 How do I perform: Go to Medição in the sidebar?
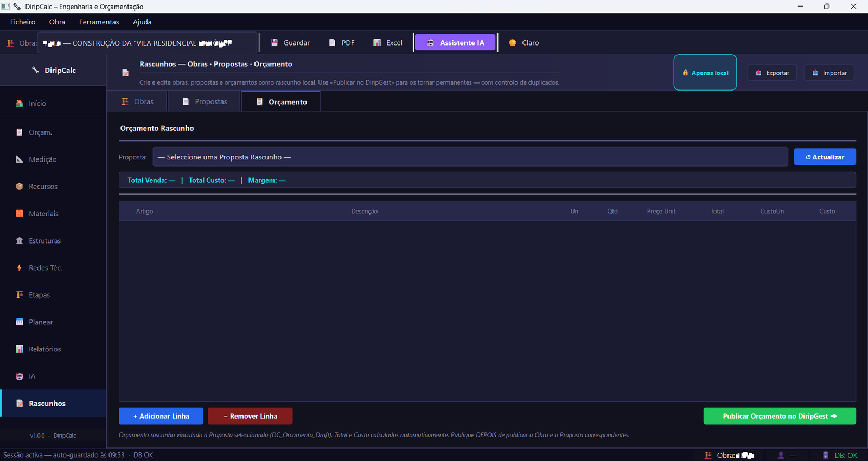(x=53, y=159)
